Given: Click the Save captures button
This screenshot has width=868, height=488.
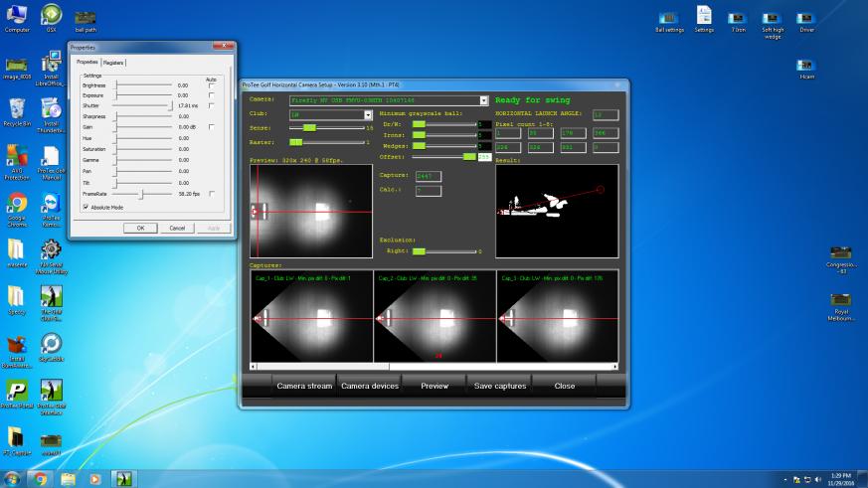Looking at the screenshot, I should click(x=500, y=386).
